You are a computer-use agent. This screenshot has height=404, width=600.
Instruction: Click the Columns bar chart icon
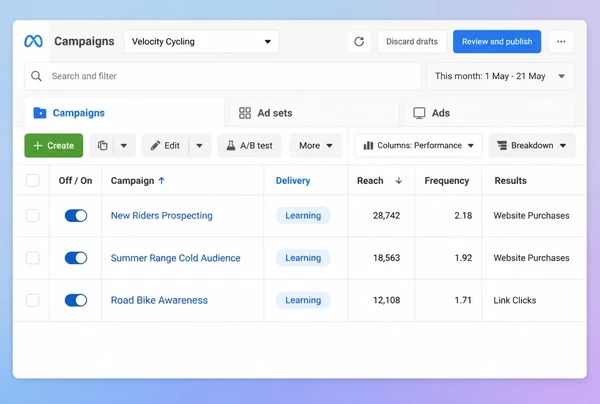(x=368, y=145)
